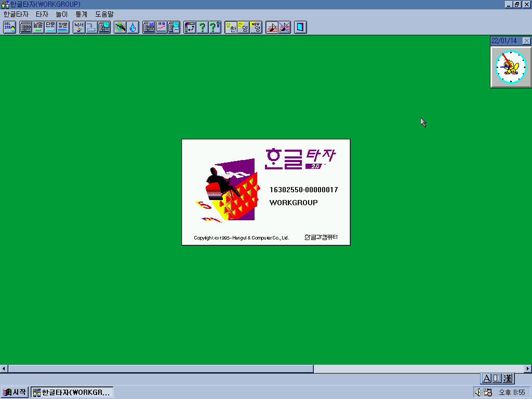
Task: Toggle the IME 'A' English/Korean button
Action: [x=486, y=378]
